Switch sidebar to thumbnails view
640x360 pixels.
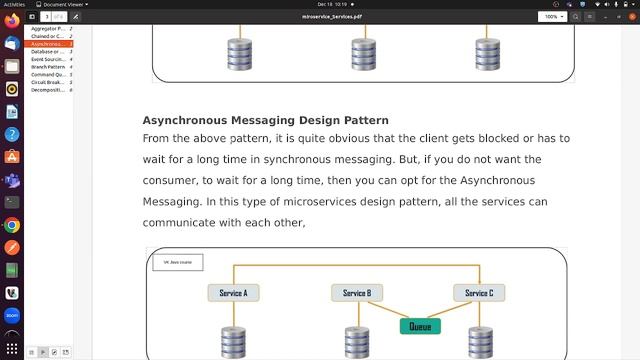[31, 352]
